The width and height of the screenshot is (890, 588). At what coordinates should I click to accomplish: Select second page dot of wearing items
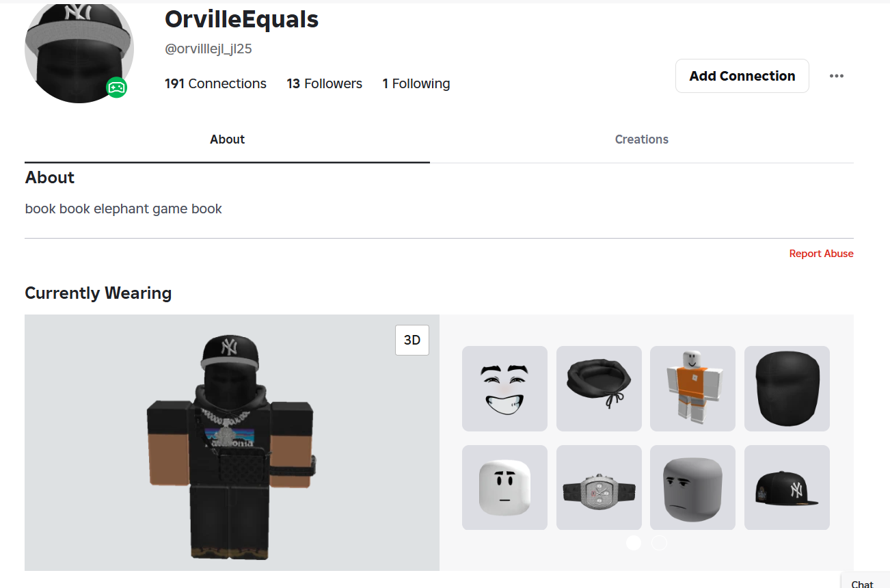pyautogui.click(x=659, y=543)
